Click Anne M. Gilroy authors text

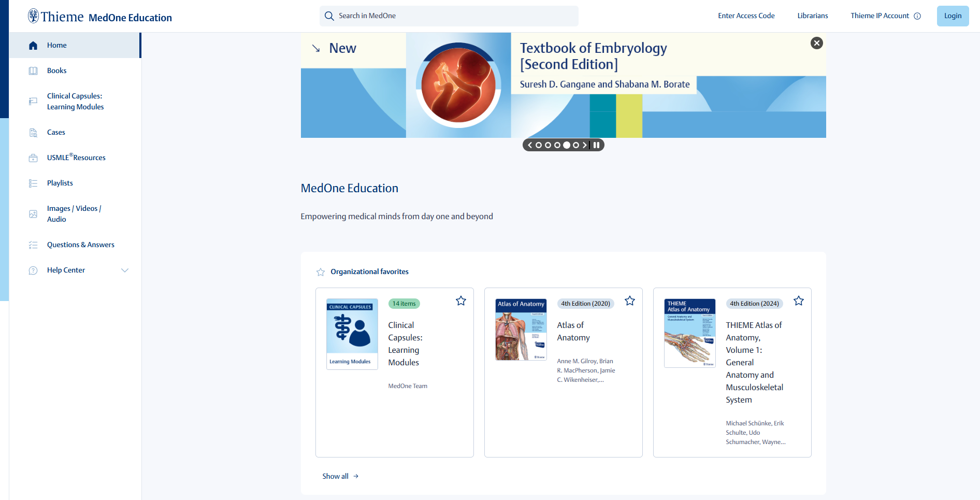tap(586, 370)
